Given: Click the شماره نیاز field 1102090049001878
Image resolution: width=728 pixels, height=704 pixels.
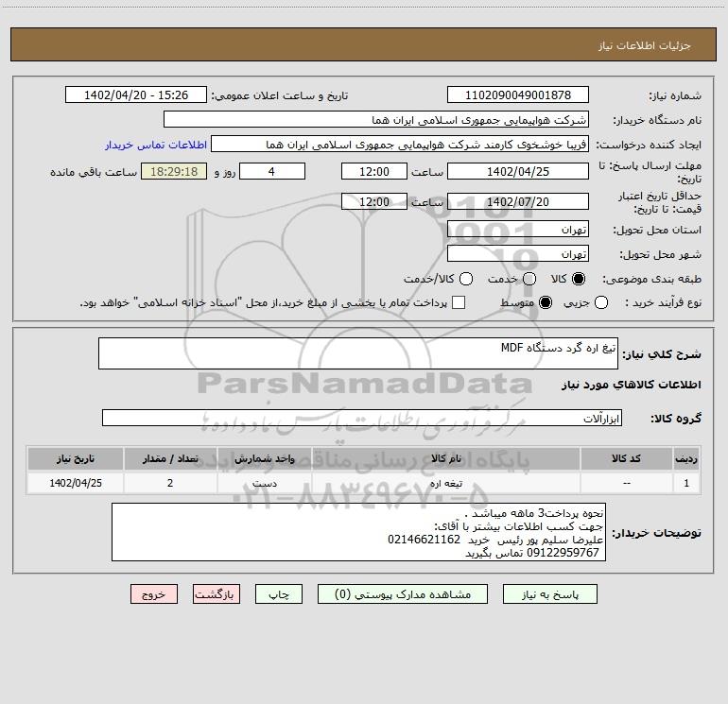Looking at the screenshot, I should pos(518,94).
